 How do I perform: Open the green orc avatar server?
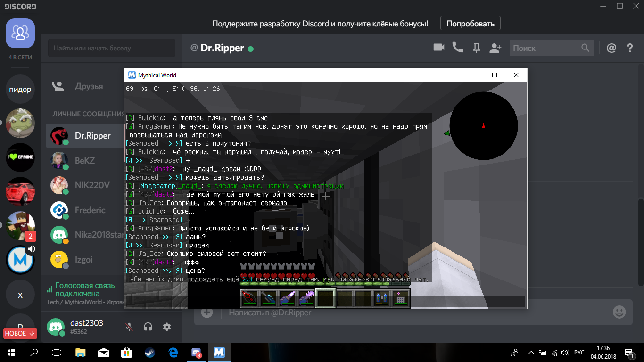20,123
